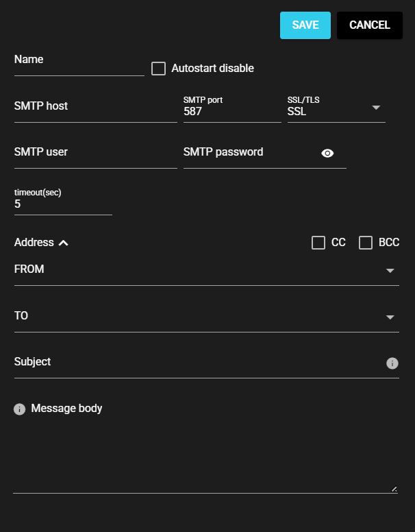Tick the BCC checkbox
This screenshot has width=415, height=532.
click(366, 243)
